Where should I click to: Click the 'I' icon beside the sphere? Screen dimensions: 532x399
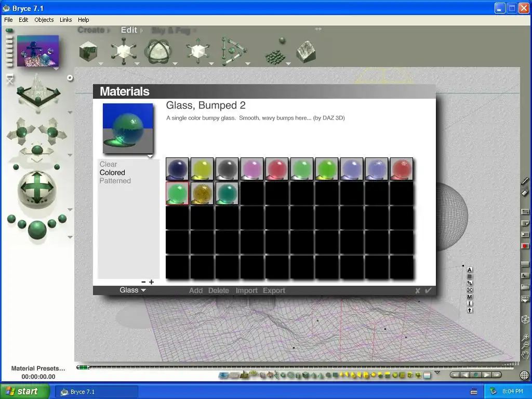pos(470,303)
